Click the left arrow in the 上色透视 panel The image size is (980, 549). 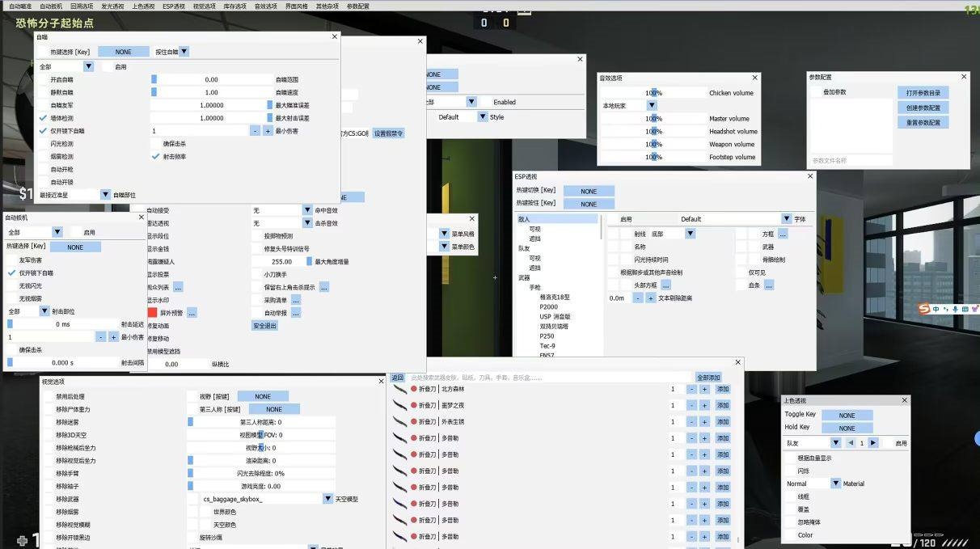click(x=851, y=443)
